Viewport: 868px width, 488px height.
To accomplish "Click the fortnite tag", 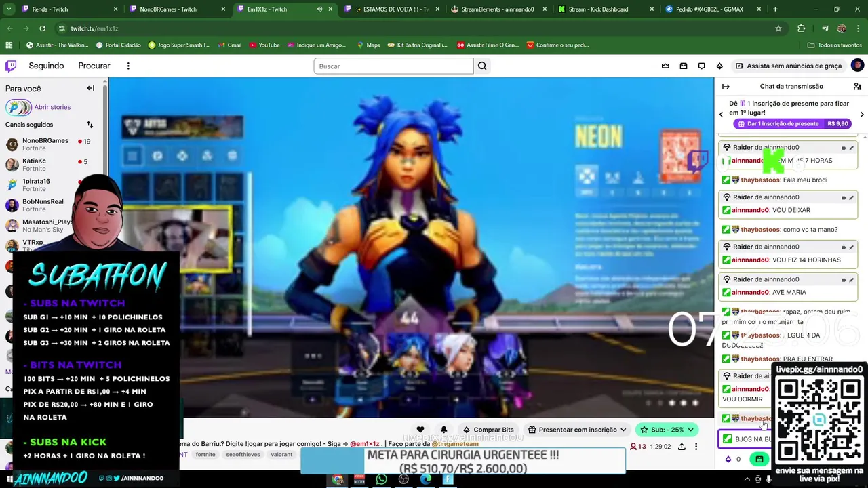I will pos(205,455).
